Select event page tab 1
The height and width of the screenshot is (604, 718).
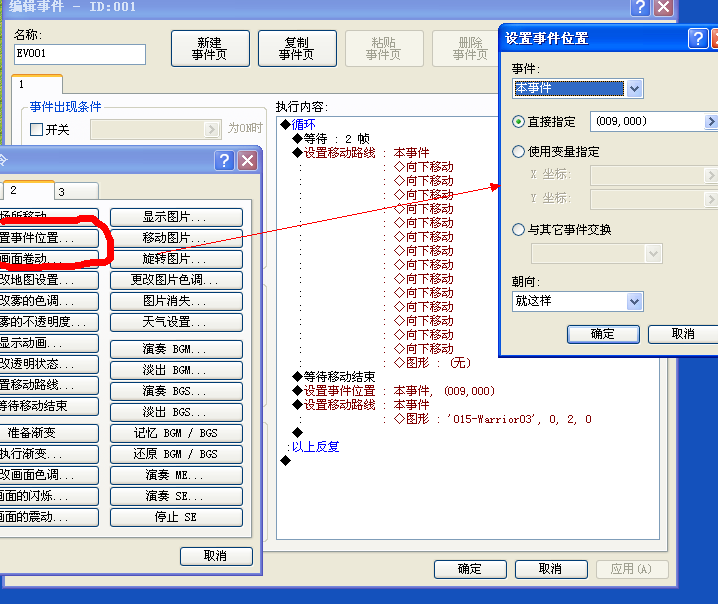[37, 84]
